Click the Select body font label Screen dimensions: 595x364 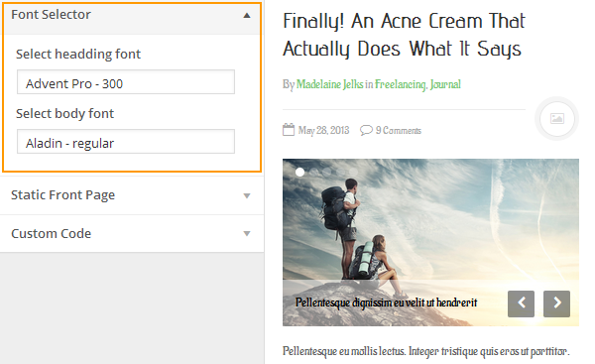(x=64, y=114)
